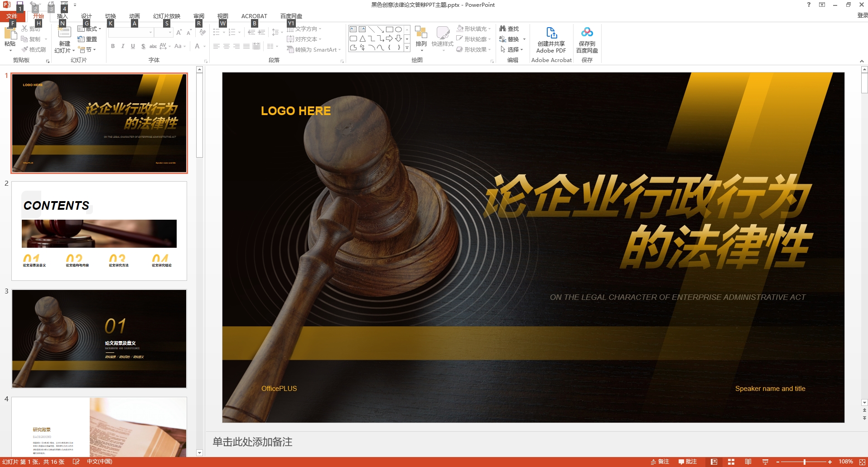Open the Insert (插入) ribbon tab
This screenshot has height=467, width=868.
(62, 16)
